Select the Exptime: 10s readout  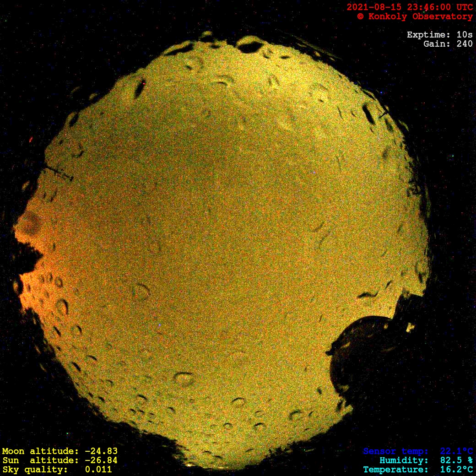click(439, 35)
